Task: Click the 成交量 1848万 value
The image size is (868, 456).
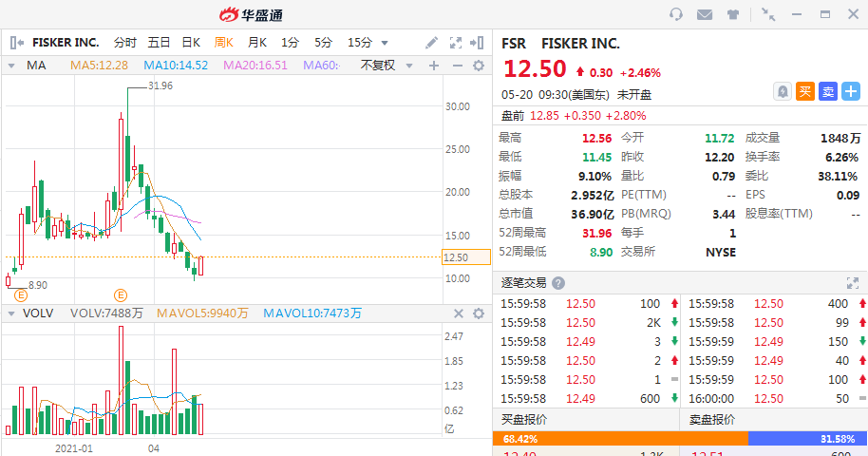Action: click(840, 138)
